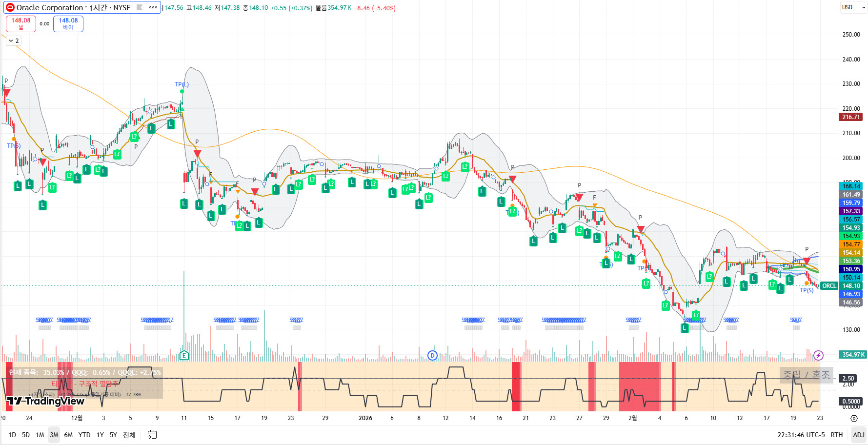This screenshot has width=868, height=445.
Task: Open the go-to-date calendar icon
Action: (152, 435)
